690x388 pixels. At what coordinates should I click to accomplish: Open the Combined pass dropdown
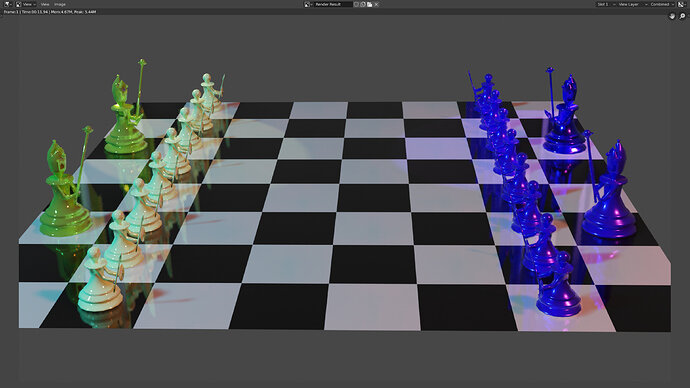(662, 4)
